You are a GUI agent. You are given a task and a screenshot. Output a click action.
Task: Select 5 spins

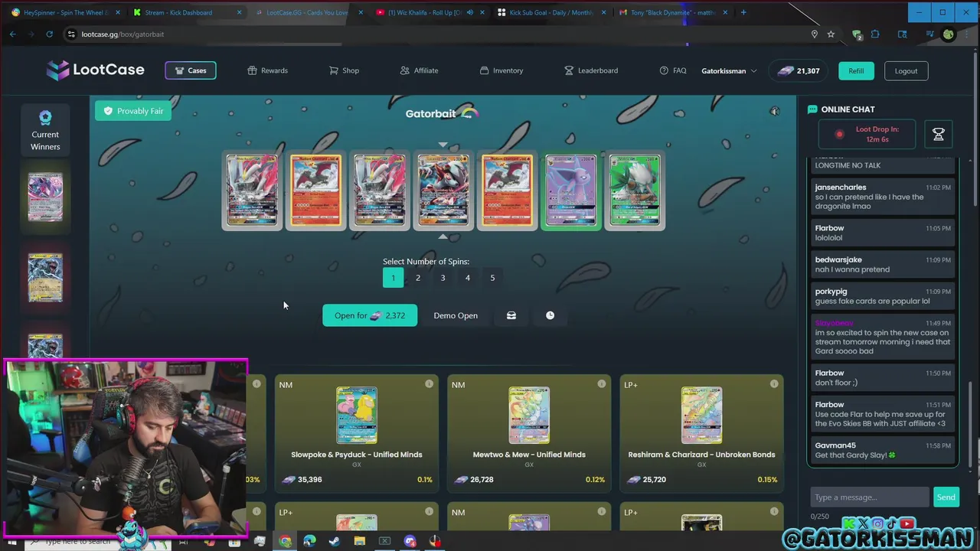pyautogui.click(x=492, y=278)
